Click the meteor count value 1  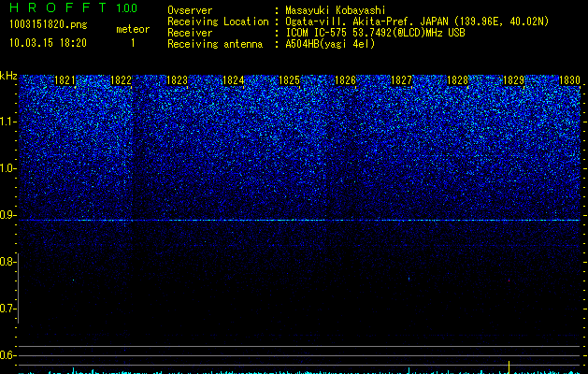click(133, 43)
